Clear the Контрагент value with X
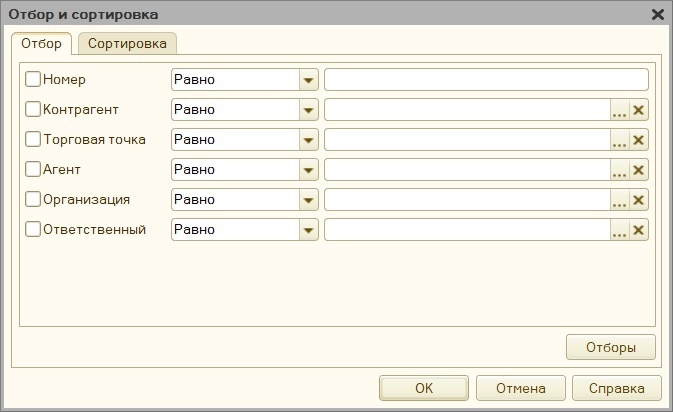This screenshot has width=673, height=412. pos(639,110)
